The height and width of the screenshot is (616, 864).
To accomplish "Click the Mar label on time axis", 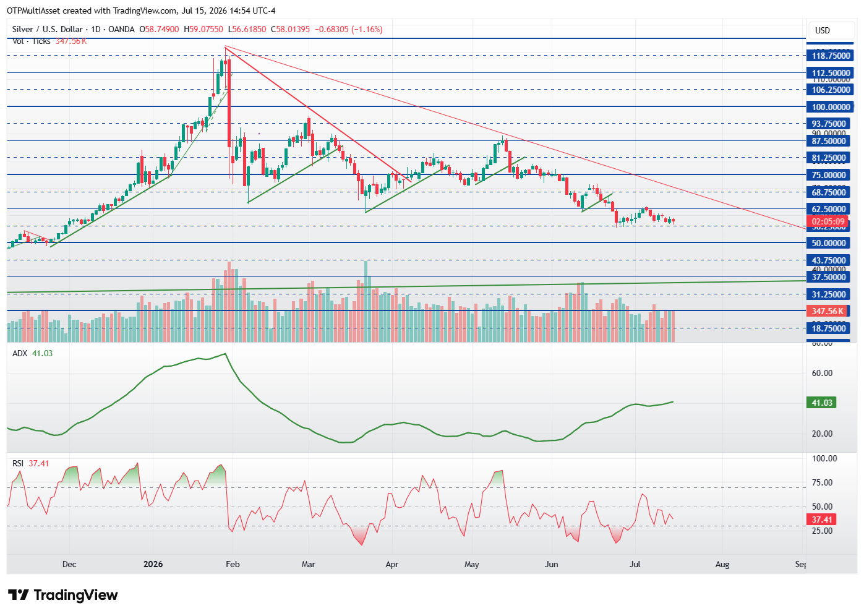I will pos(308,564).
